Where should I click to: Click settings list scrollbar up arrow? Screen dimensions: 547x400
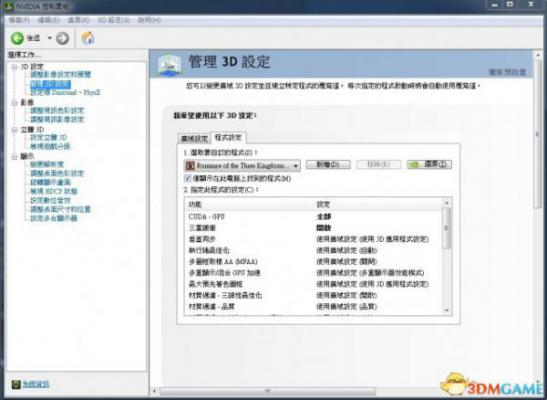[x=447, y=202]
